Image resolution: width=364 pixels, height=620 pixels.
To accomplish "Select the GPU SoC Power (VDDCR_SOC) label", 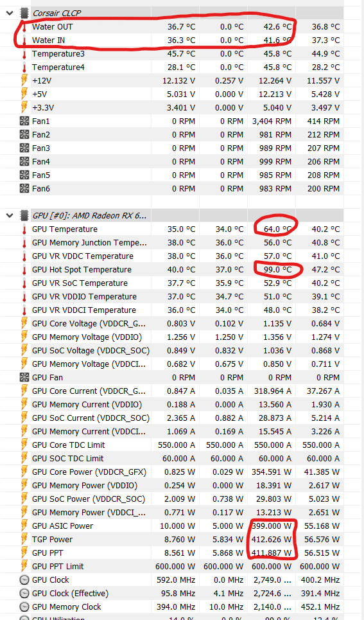I will click(x=89, y=499).
